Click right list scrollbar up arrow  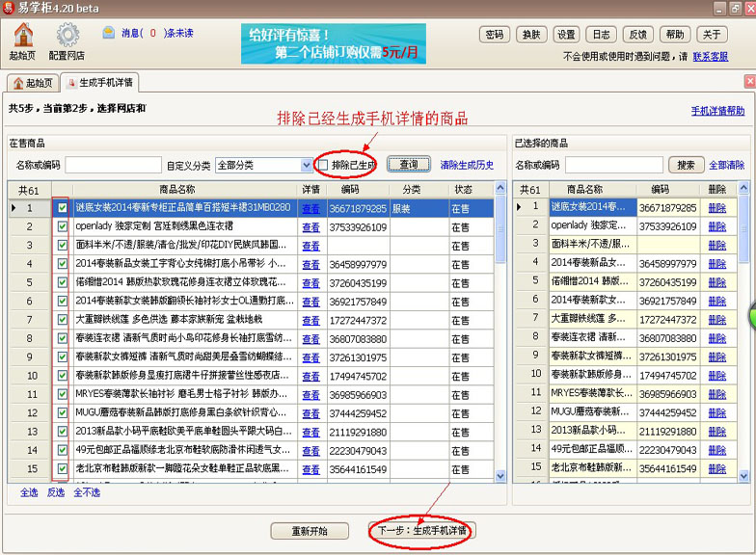pyautogui.click(x=743, y=187)
